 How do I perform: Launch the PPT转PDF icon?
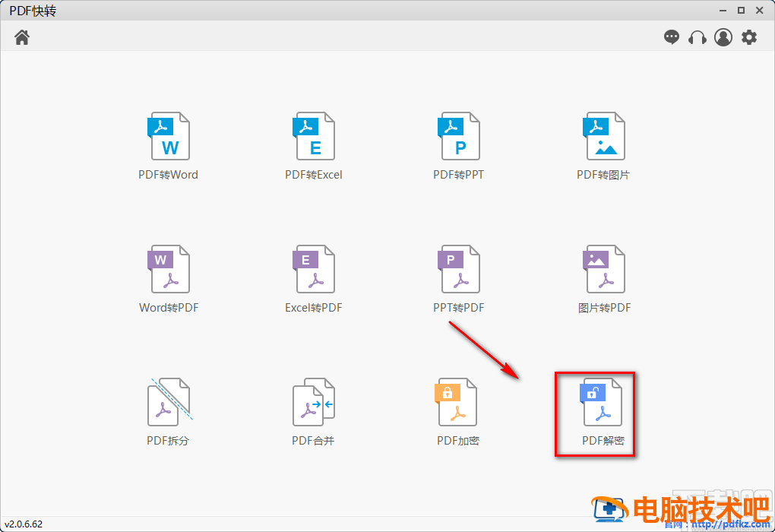[459, 269]
